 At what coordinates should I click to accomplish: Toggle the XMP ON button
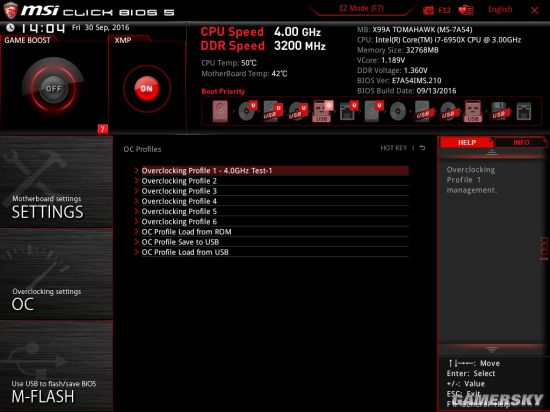pos(147,89)
